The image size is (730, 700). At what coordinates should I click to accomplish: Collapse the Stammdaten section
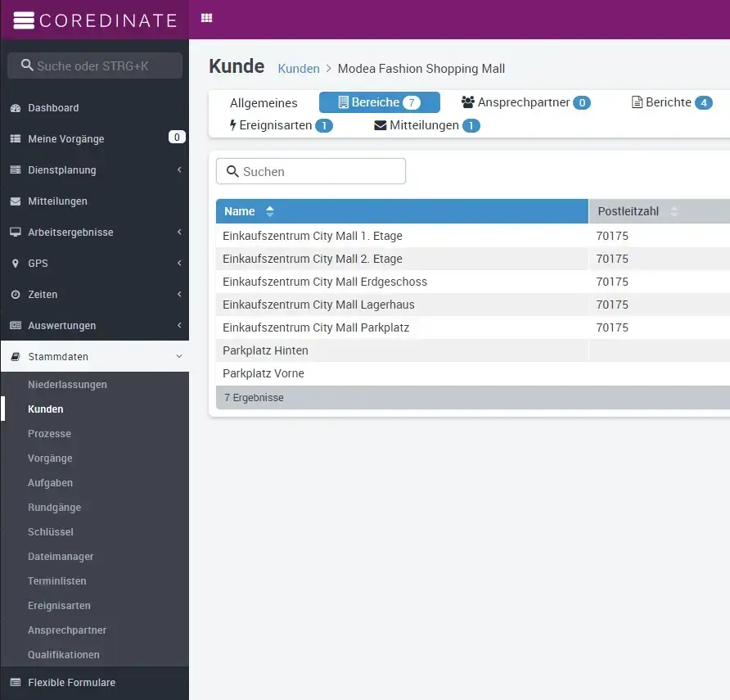point(178,357)
